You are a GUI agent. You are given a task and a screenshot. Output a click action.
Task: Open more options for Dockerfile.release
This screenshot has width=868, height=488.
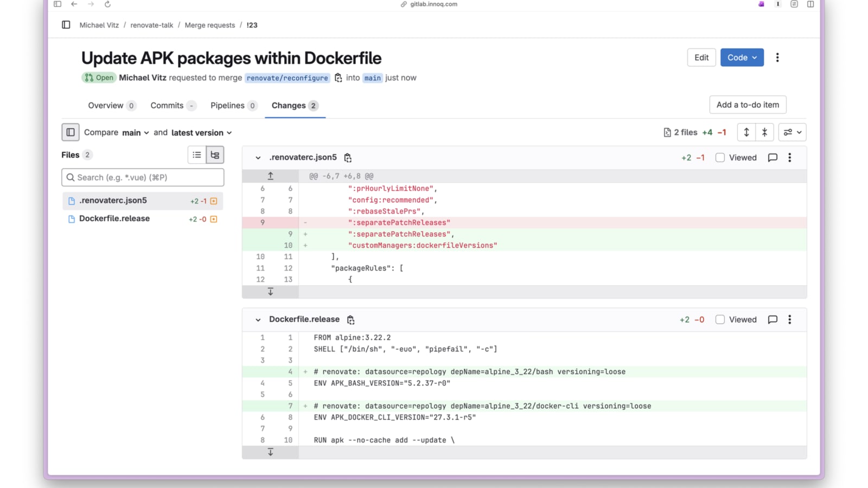[x=790, y=320]
